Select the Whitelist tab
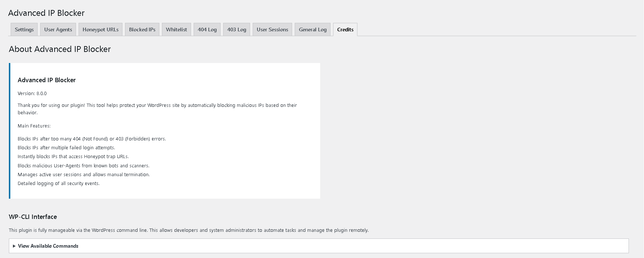Image resolution: width=644 pixels, height=258 pixels. pos(176,29)
